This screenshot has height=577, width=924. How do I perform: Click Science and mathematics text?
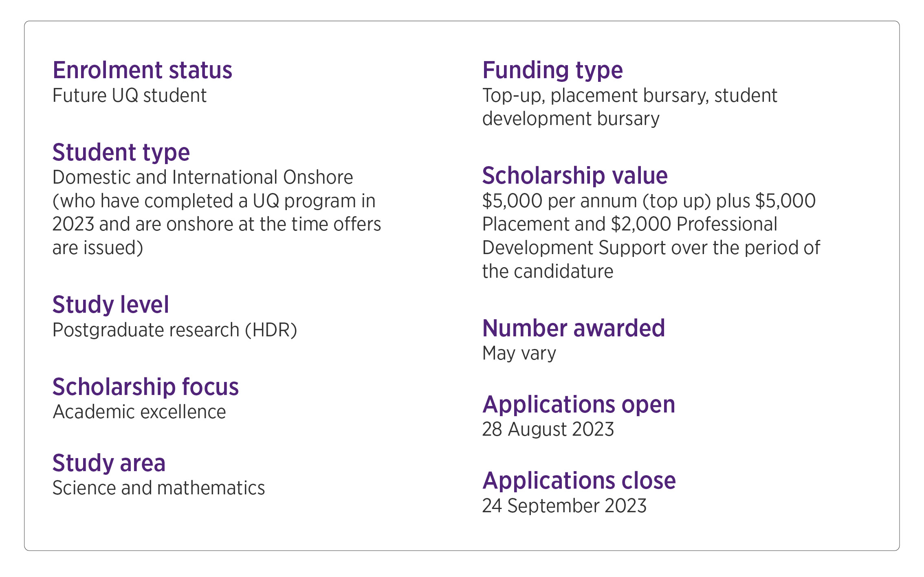[x=158, y=488]
